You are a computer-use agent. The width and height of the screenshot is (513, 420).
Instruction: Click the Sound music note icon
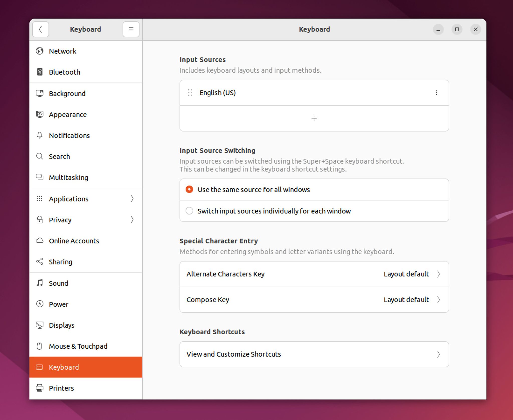click(40, 283)
